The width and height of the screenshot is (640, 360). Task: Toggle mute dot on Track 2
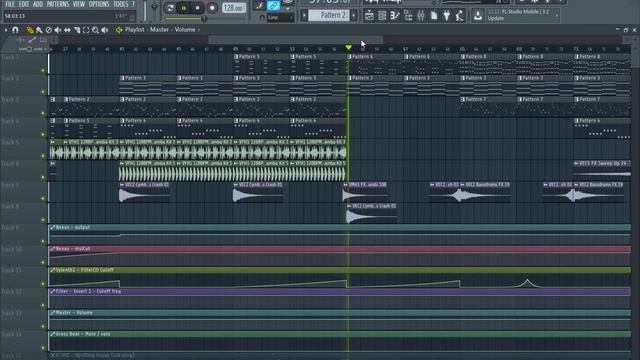(x=43, y=92)
